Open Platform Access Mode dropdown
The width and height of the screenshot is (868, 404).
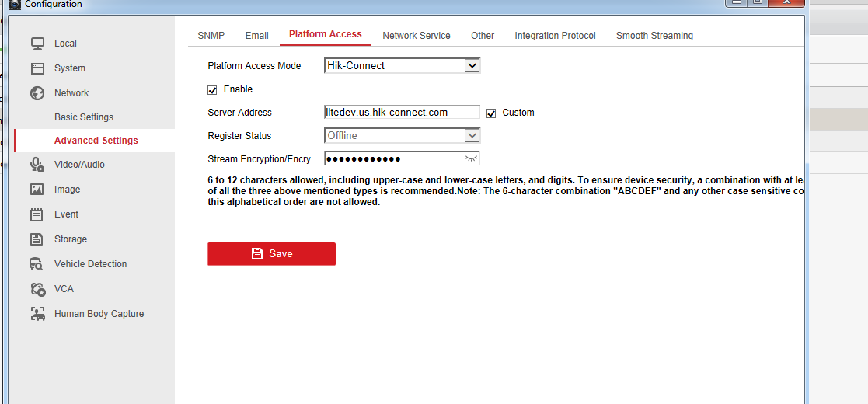click(x=472, y=66)
